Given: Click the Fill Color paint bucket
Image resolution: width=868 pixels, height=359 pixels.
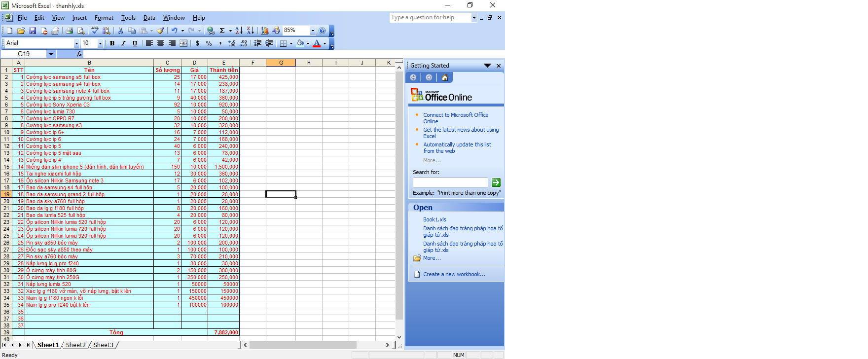Looking at the screenshot, I should [300, 43].
